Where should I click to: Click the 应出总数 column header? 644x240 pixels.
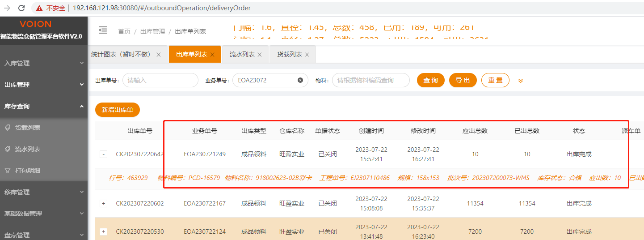pyautogui.click(x=475, y=131)
